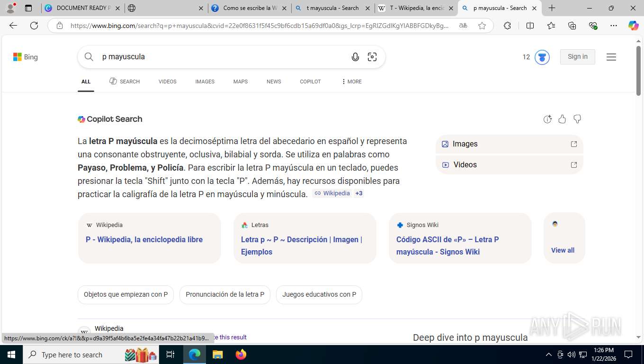Open the Videos panel link
The width and height of the screenshot is (644, 364).
point(509,165)
